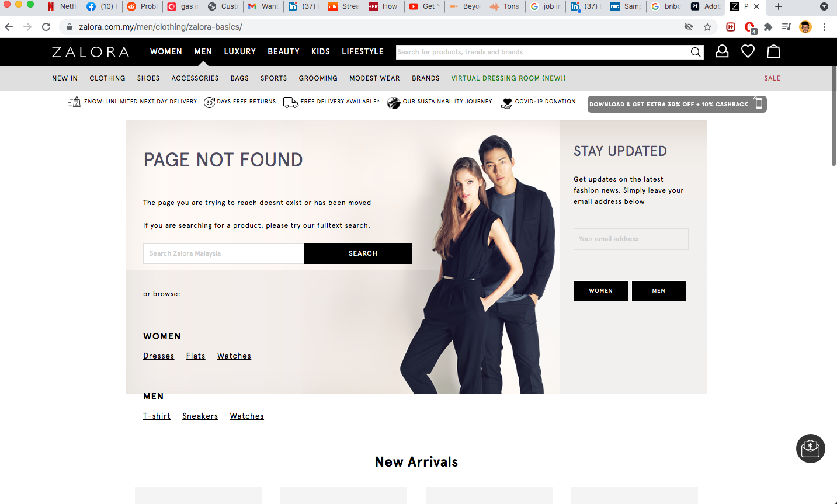Open the MODEST WEAR category
The width and height of the screenshot is (837, 504).
(375, 78)
